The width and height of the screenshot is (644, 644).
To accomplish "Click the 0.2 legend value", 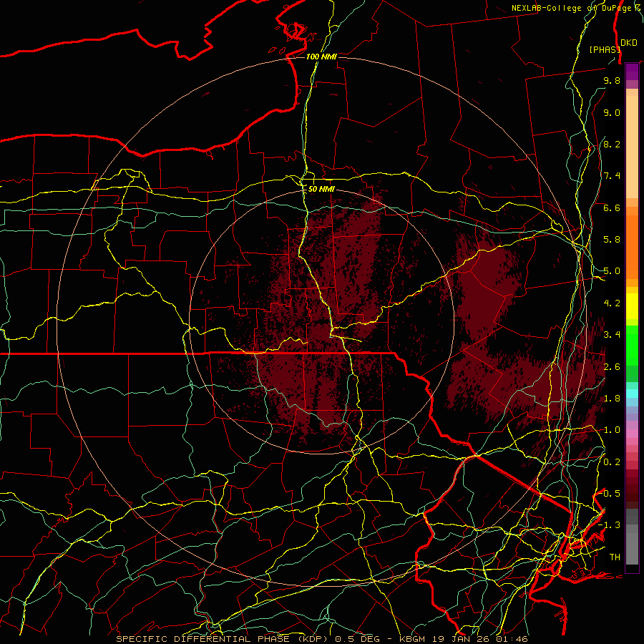I will (x=612, y=462).
